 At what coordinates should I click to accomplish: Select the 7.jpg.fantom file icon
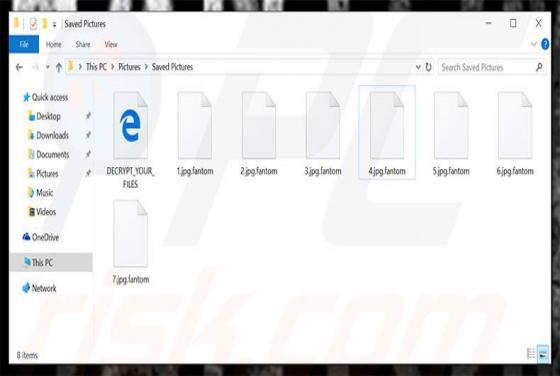tap(130, 234)
